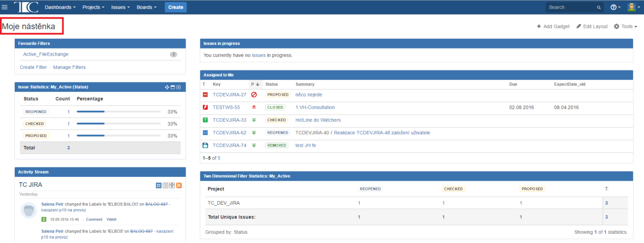The image size is (644, 243).
Task: Open summary 'test JH fe'
Action: pos(306,145)
